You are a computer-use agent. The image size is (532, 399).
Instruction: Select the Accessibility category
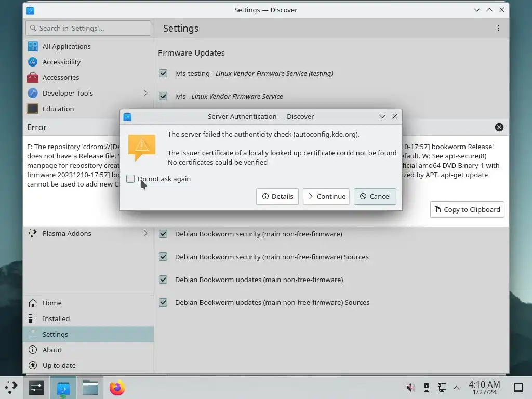click(88, 62)
